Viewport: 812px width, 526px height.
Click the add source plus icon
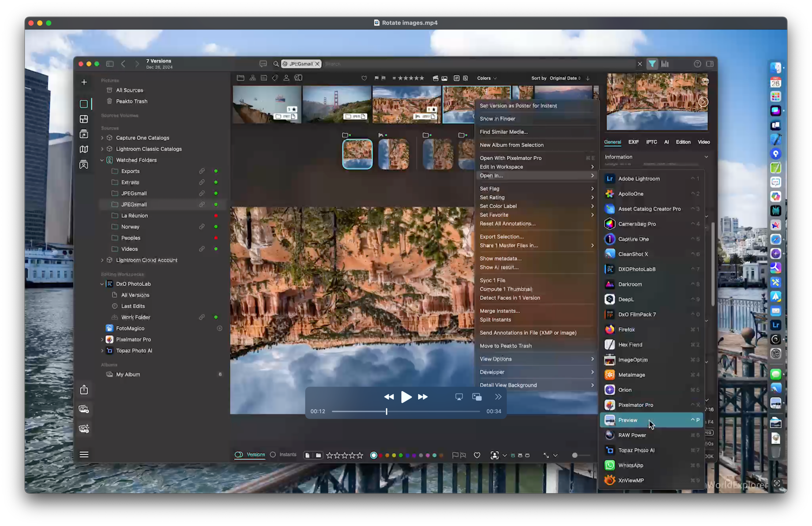[x=84, y=82]
